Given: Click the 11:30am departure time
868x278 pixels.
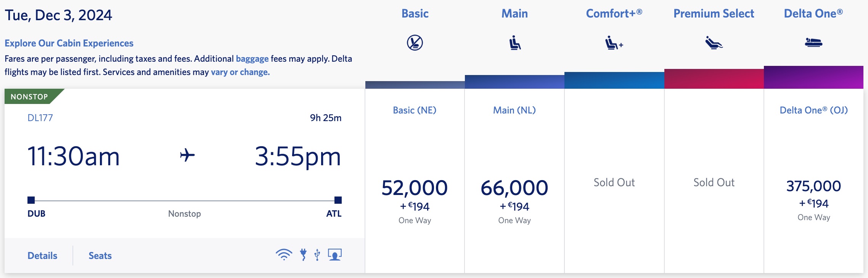Looking at the screenshot, I should 74,156.
